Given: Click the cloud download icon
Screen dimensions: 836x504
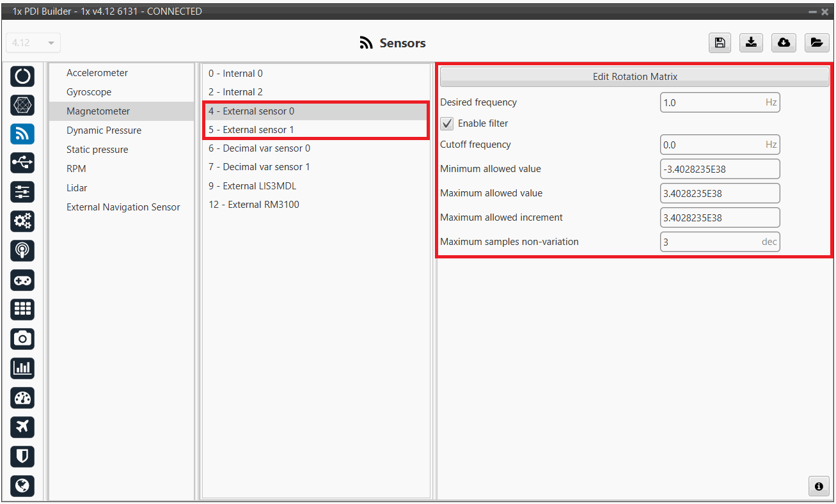Looking at the screenshot, I should tap(784, 43).
